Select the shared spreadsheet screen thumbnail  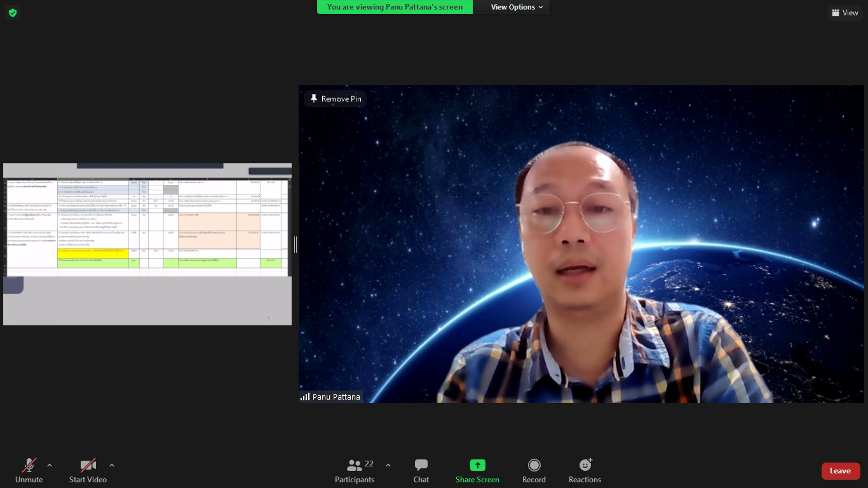pyautogui.click(x=147, y=244)
